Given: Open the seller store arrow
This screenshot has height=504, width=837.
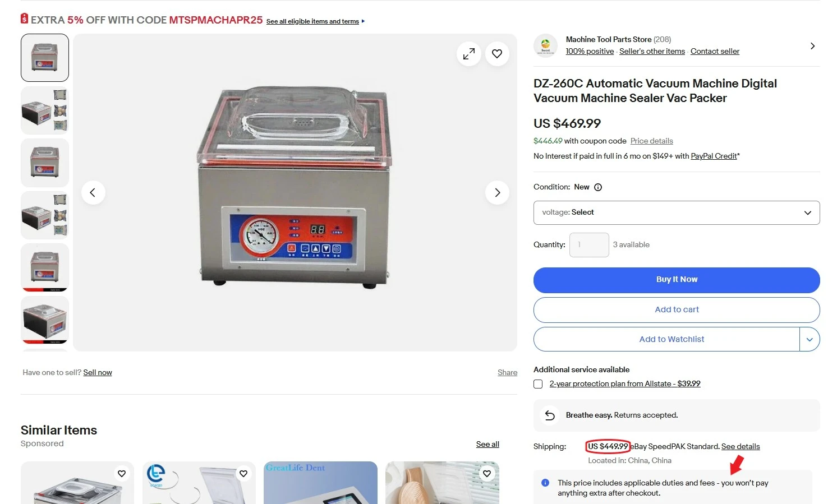Looking at the screenshot, I should (812, 46).
